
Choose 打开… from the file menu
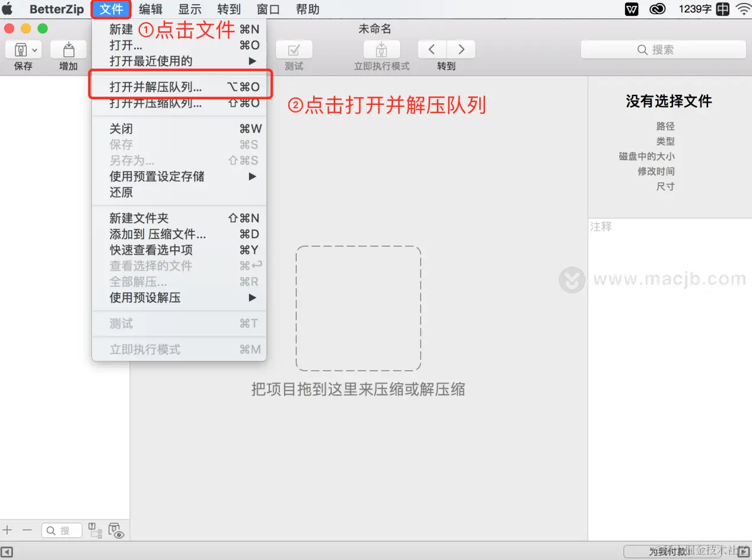click(179, 45)
